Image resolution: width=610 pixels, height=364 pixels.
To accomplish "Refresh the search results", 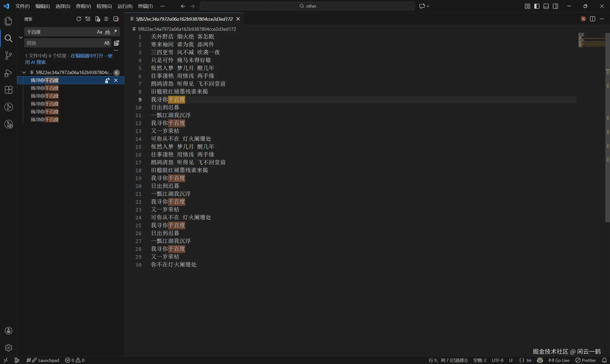I will [78, 19].
